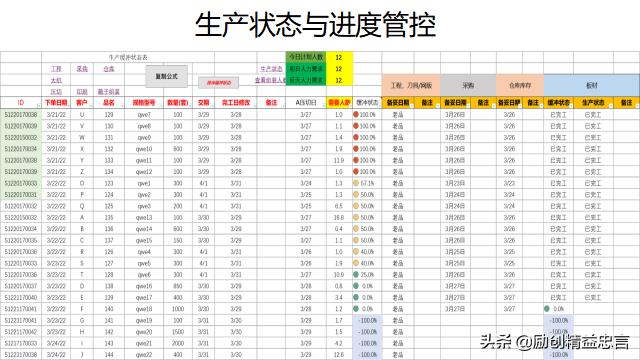The height and width of the screenshot is (360, 640).
Task: Click the yellow status circle in customer S row
Action: pyautogui.click(x=356, y=263)
